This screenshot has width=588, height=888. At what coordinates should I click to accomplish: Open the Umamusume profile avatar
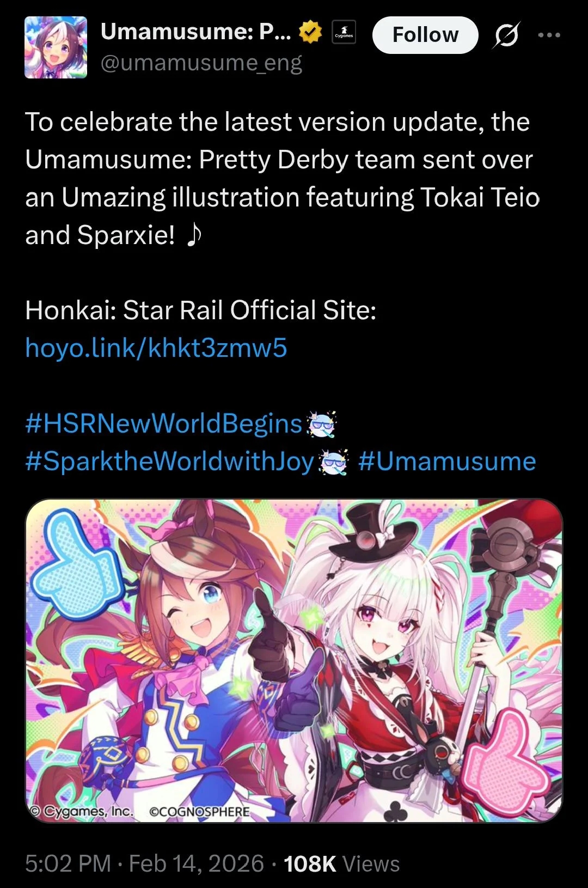(56, 47)
